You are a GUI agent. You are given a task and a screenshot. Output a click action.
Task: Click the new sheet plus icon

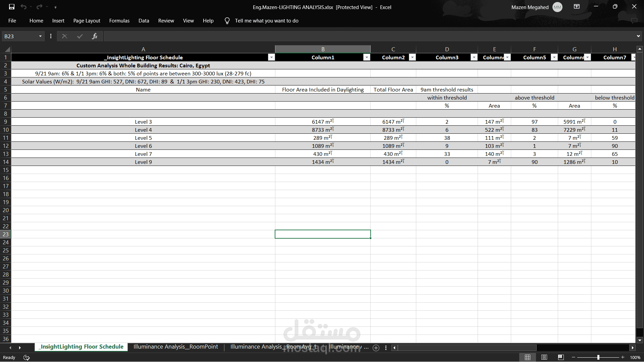pyautogui.click(x=376, y=348)
